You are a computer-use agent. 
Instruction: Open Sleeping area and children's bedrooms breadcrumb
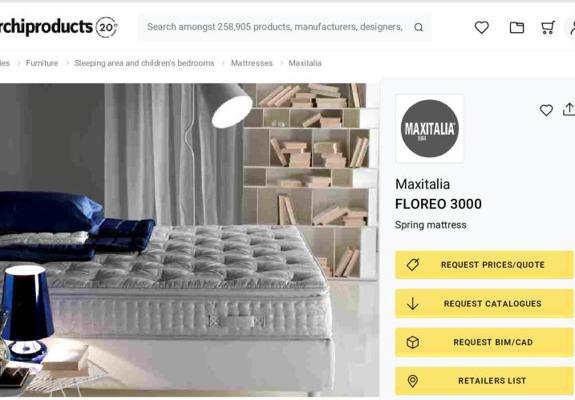pos(144,63)
